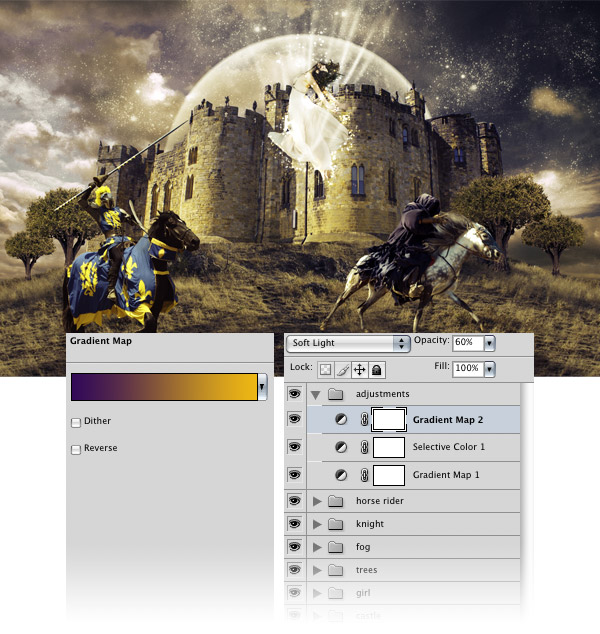Click the adjustment icon on Gradient Map 1
This screenshot has height=634, width=600.
[341, 475]
